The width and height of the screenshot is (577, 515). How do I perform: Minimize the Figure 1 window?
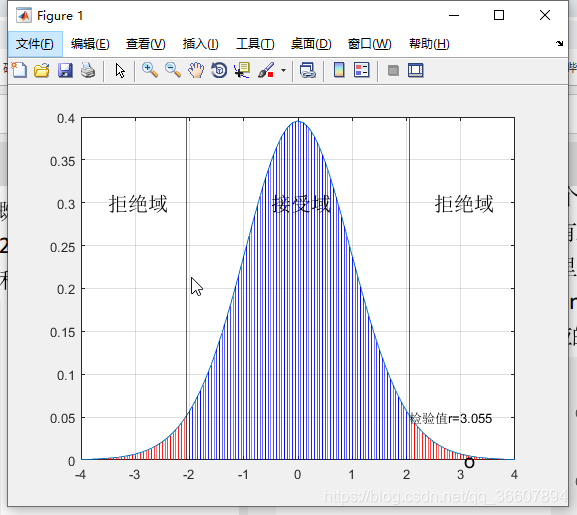pos(454,15)
